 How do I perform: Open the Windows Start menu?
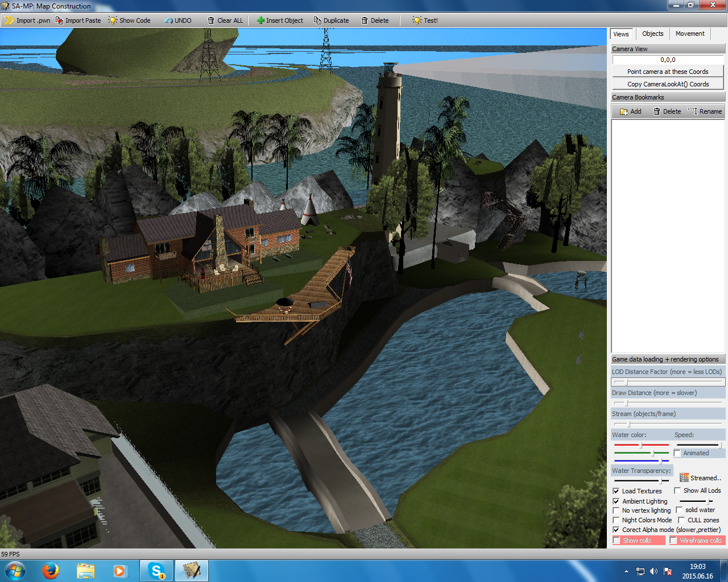(15, 571)
